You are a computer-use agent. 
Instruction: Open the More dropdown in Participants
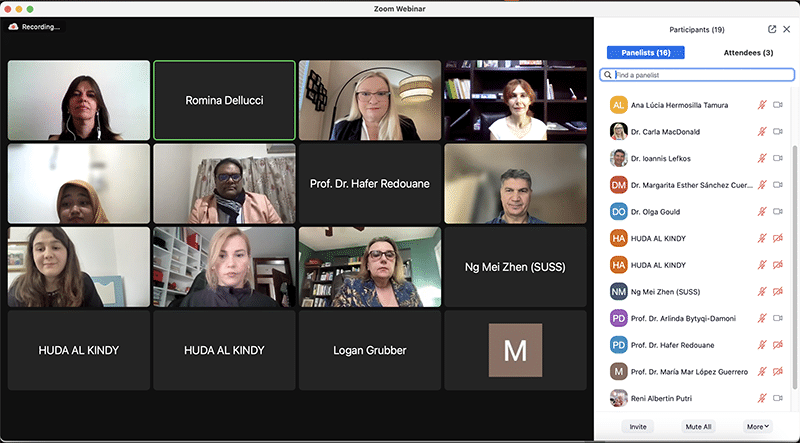coord(757,426)
